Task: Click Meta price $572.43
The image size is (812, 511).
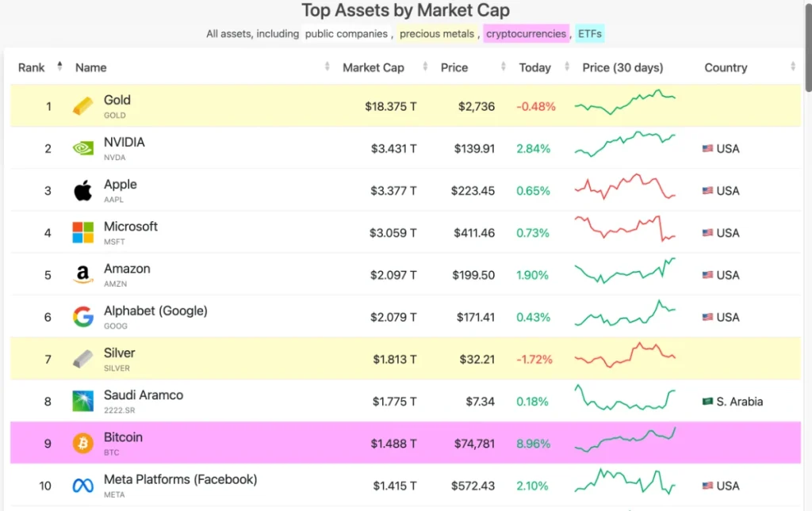Action: pos(473,486)
